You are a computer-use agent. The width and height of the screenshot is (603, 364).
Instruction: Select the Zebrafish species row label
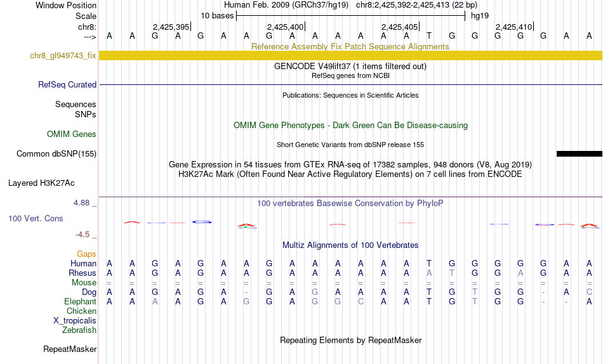79,330
